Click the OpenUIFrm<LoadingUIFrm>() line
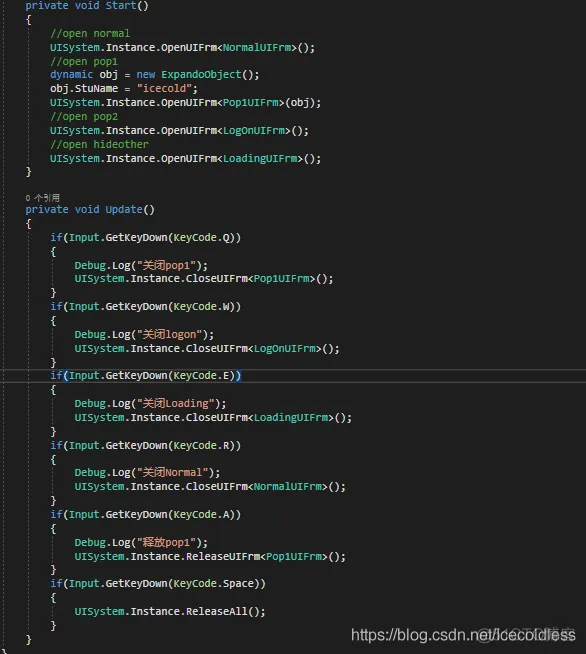Screen dimensions: 586x654 click(185, 158)
